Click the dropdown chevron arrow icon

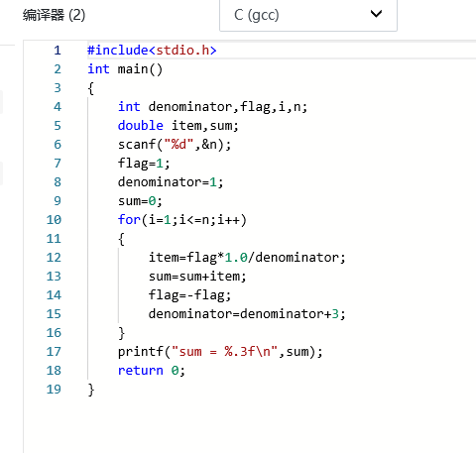click(376, 14)
